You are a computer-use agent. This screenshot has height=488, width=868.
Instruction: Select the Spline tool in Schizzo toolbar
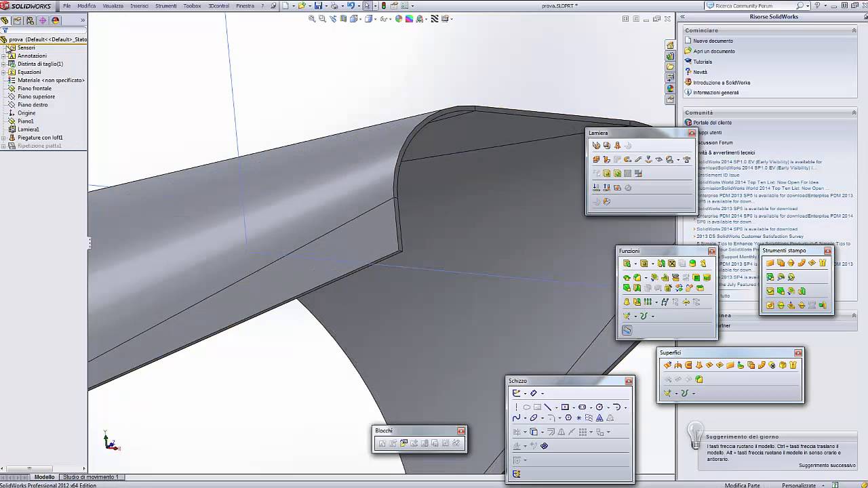(x=516, y=418)
